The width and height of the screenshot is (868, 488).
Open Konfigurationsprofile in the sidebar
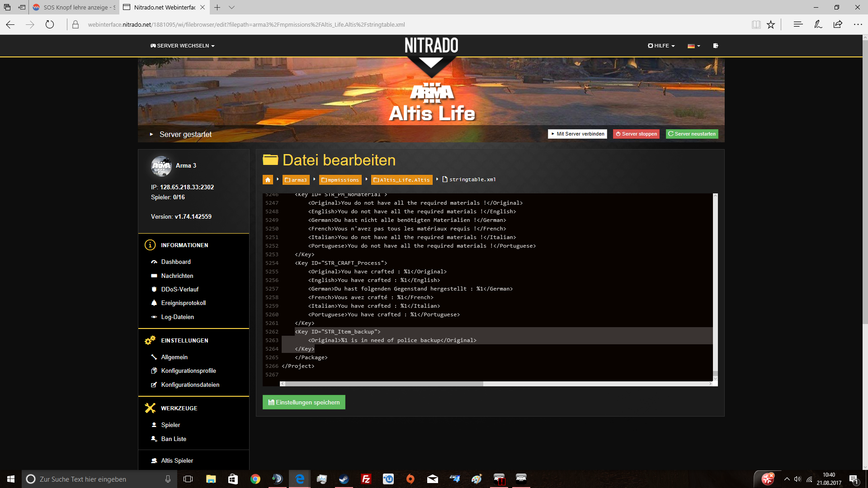click(189, 371)
